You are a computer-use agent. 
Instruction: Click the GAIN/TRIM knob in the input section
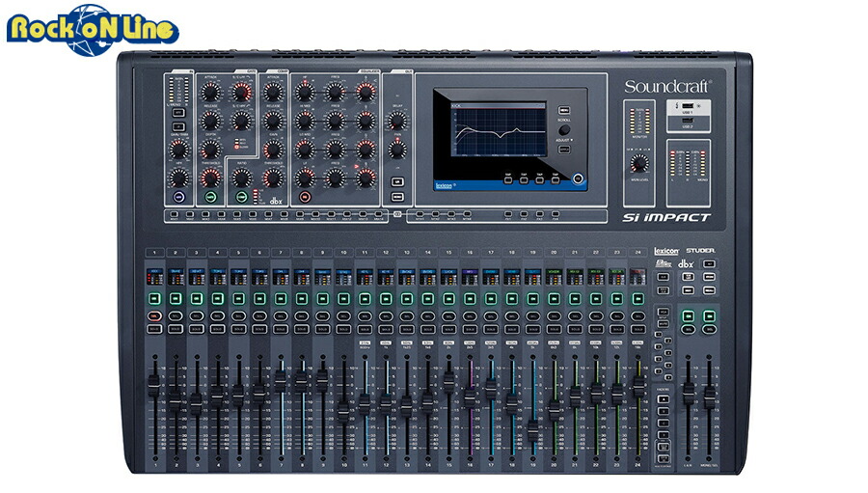point(178,150)
